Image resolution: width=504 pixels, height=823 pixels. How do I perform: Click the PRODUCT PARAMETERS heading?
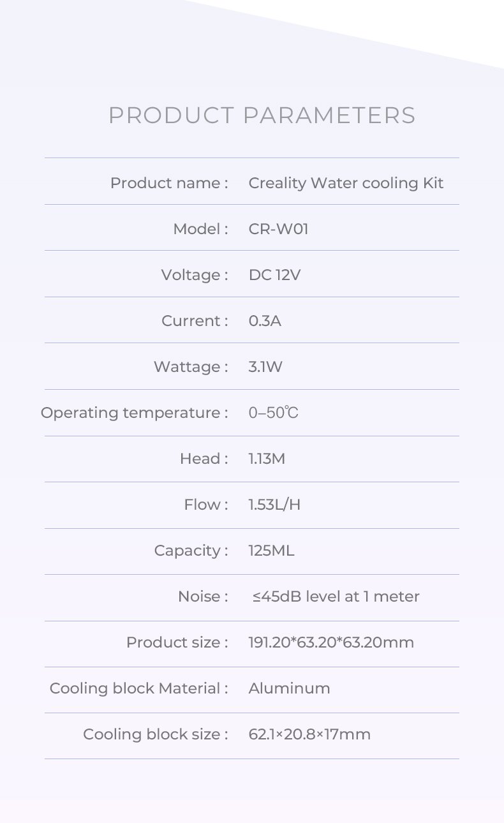pos(262,115)
